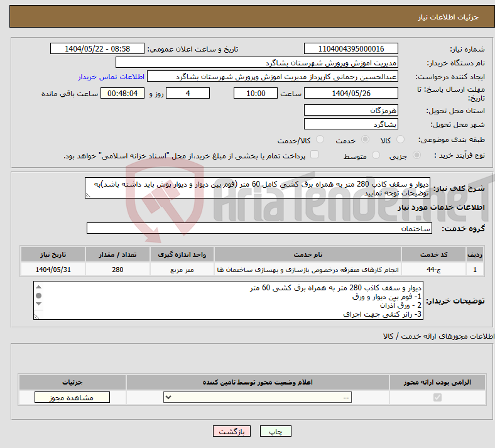495x448 pixels.
Task: Click the service code cell ج-44
Action: 434,270
